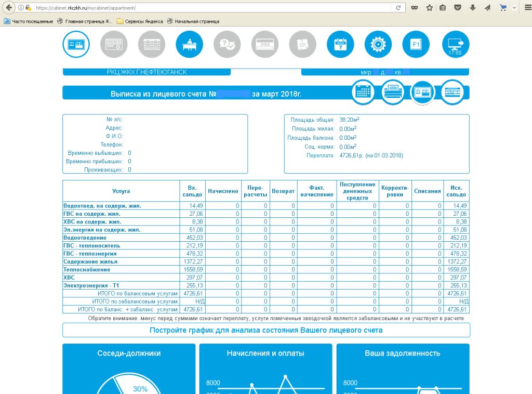Image resolution: width=532 pixels, height=394 pixels.
Task: Show site information via the info icon
Action: [x=21, y=8]
